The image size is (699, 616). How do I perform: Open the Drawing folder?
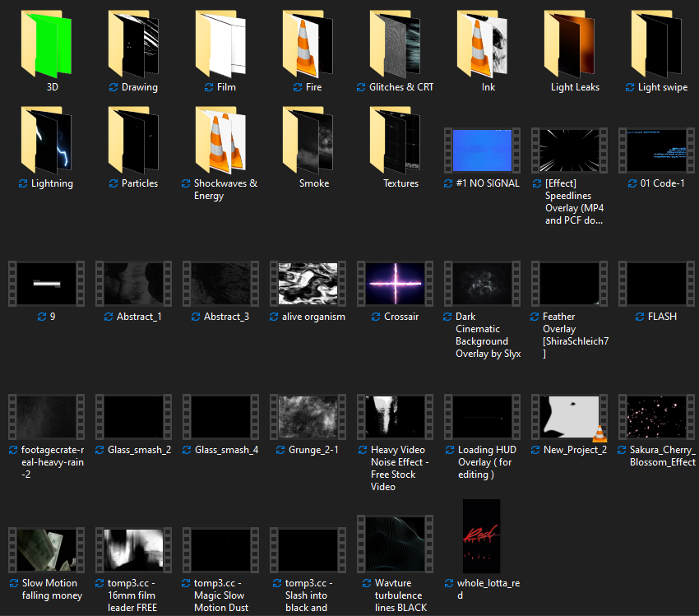pos(134,44)
